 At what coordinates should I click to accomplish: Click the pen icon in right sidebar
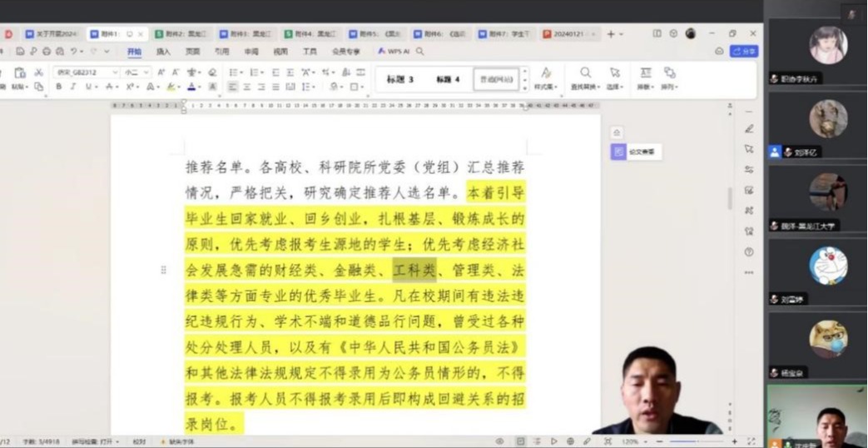(x=749, y=129)
